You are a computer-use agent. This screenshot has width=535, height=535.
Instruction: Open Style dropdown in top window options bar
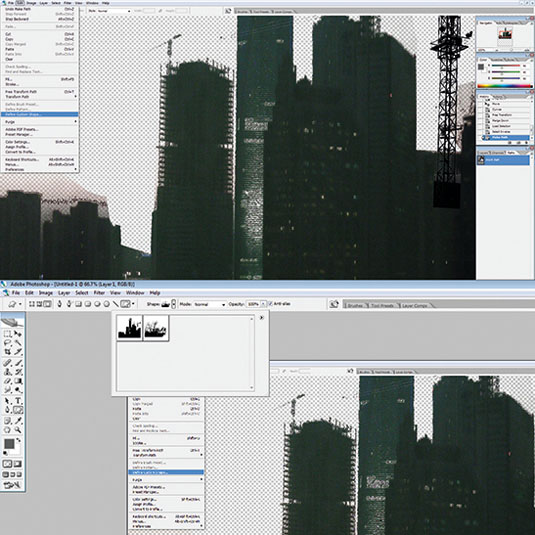tap(114, 11)
